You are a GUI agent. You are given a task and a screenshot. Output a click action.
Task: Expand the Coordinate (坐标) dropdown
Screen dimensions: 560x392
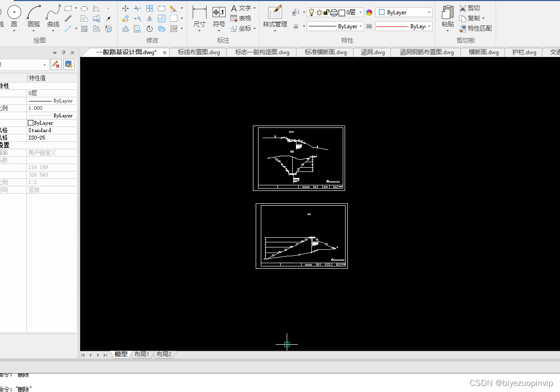tap(255, 29)
